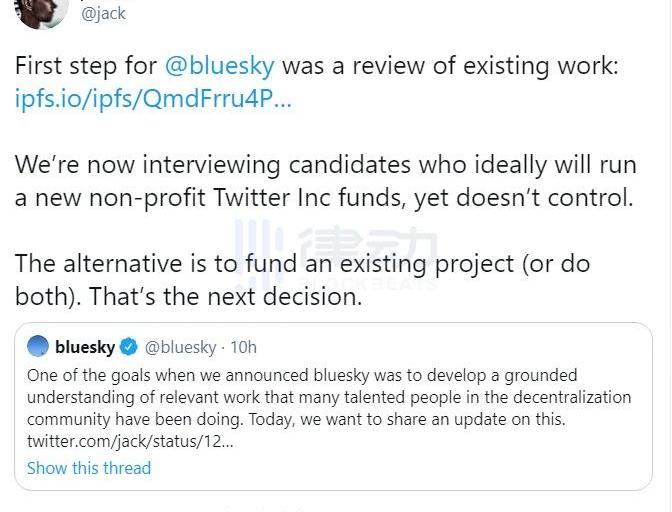Click the 'First step for' tweet line
The image size is (672, 512).
pyautogui.click(x=84, y=66)
